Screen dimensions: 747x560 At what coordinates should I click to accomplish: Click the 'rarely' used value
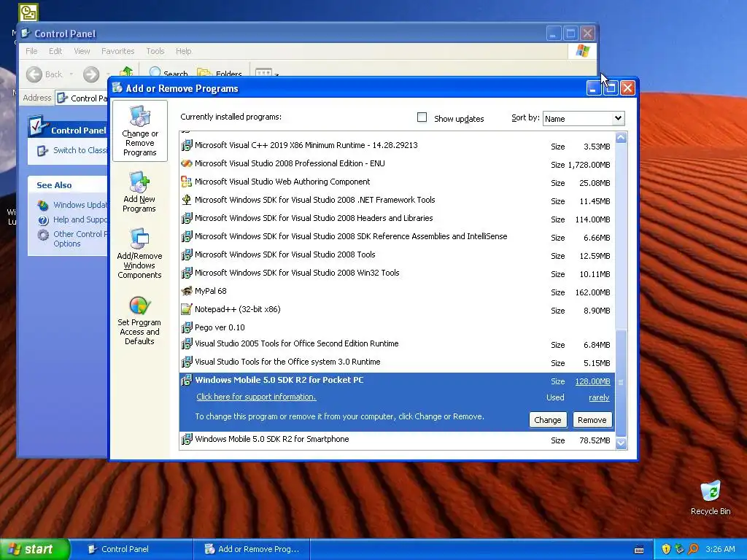pos(599,397)
